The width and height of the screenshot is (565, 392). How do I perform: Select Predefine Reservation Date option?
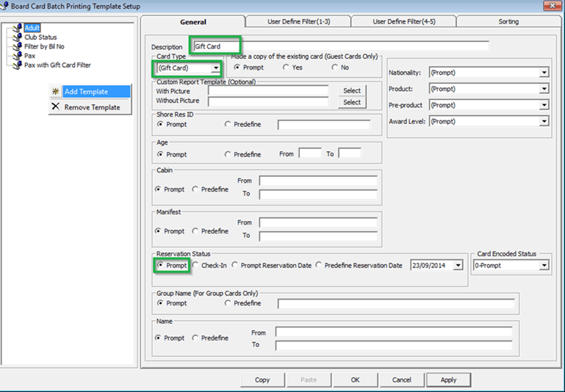[x=318, y=265]
